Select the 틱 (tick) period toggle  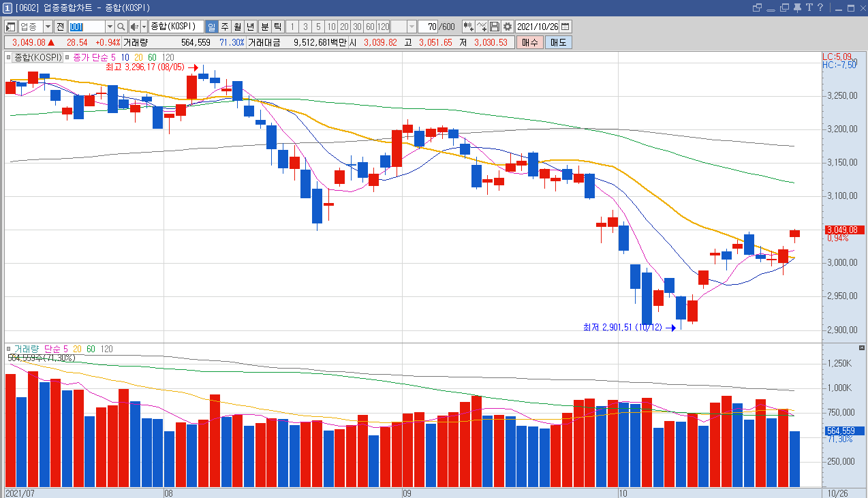pyautogui.click(x=277, y=27)
